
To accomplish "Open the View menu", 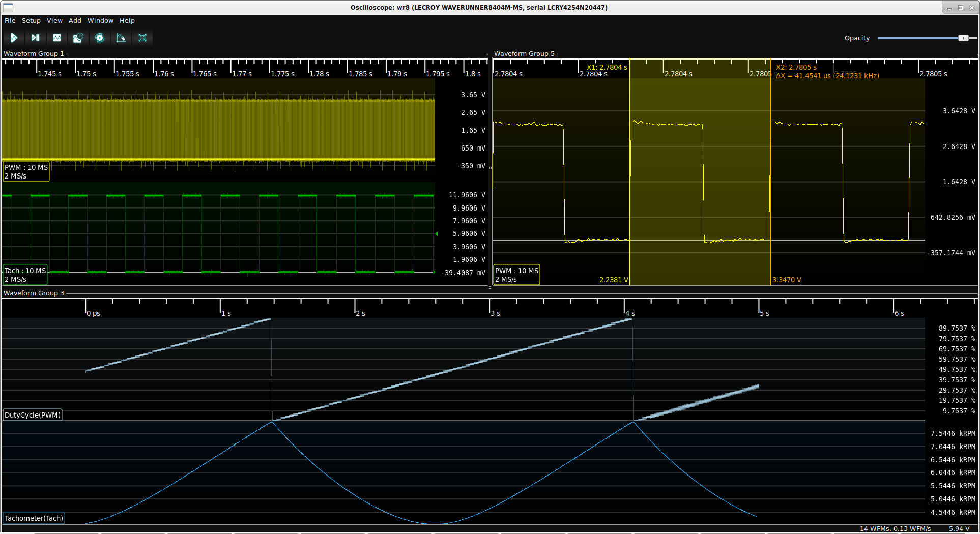I will click(x=54, y=21).
